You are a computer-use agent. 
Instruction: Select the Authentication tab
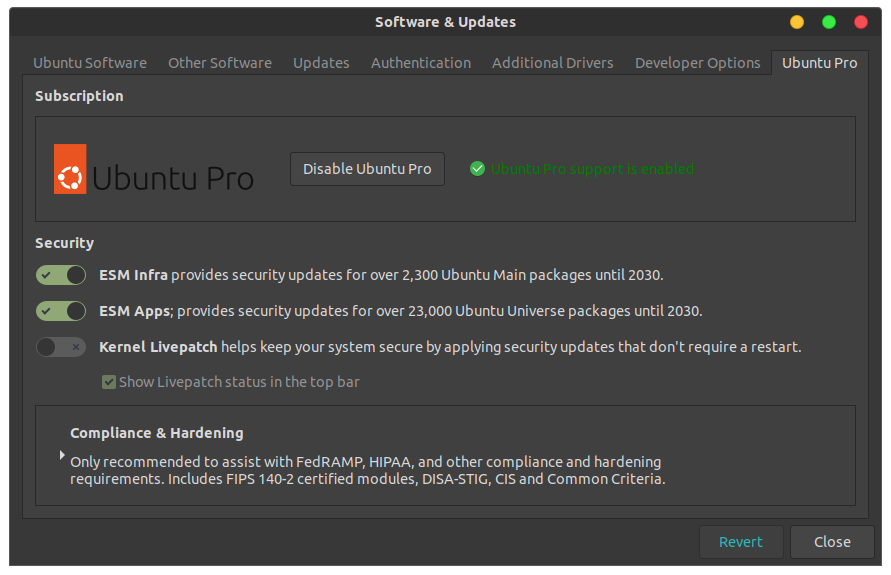click(421, 62)
